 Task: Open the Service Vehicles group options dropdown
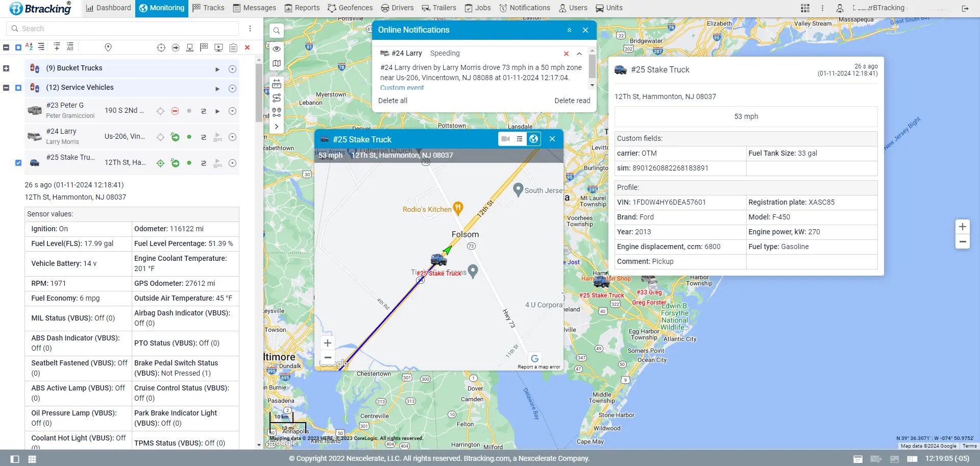[x=232, y=88]
